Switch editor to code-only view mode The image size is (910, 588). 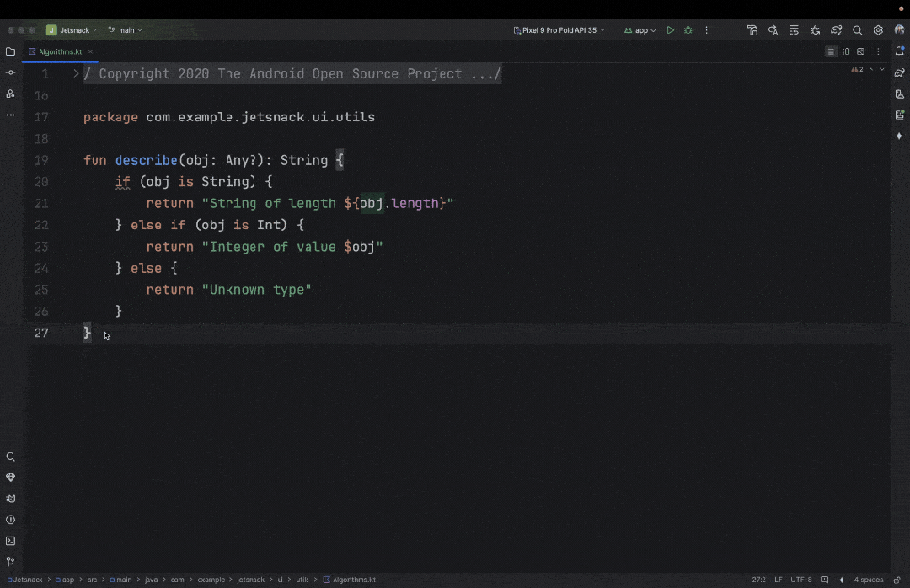click(x=831, y=51)
